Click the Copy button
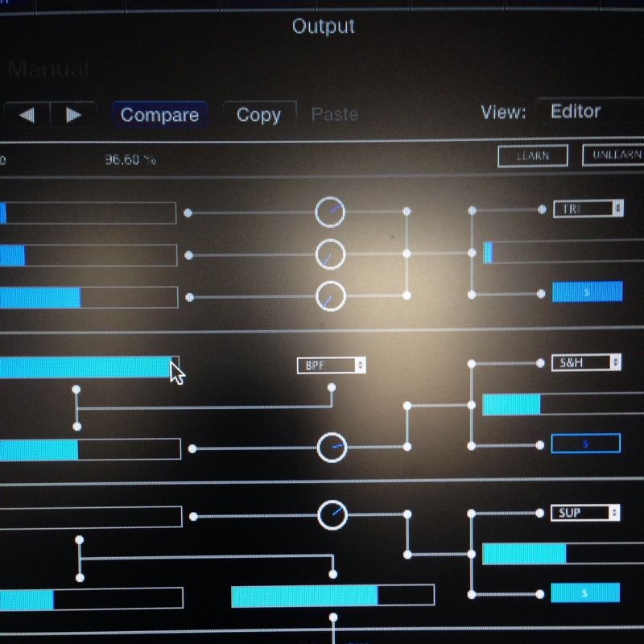The width and height of the screenshot is (644, 644). (258, 115)
